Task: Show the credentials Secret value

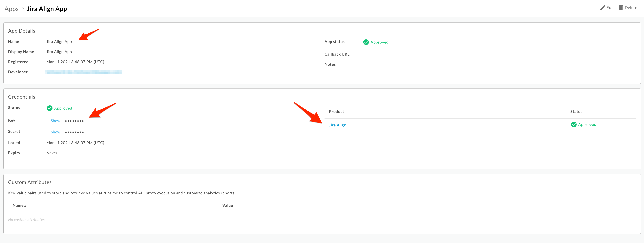Action: tap(55, 132)
